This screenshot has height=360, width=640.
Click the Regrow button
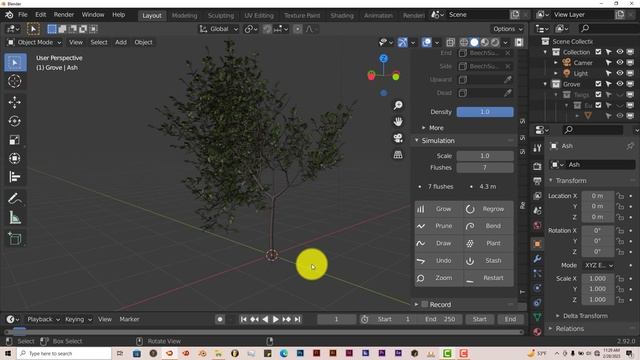point(489,209)
